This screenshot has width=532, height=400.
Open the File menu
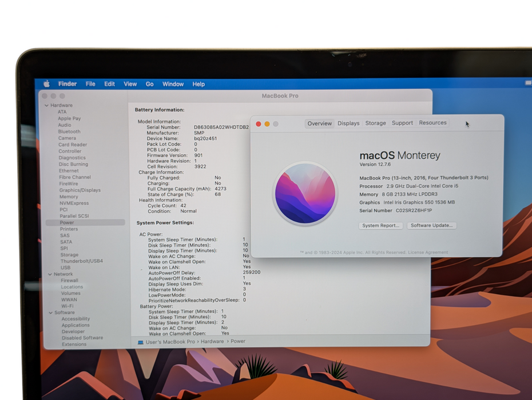point(90,84)
